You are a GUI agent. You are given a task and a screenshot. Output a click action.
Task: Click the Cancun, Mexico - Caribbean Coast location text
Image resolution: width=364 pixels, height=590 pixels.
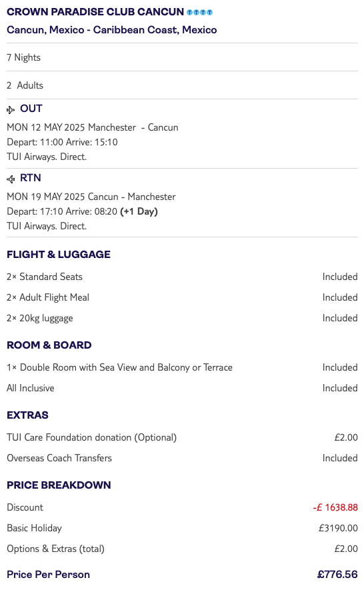(112, 30)
